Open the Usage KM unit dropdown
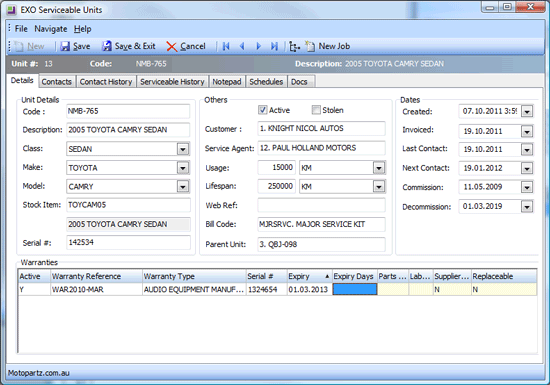550x385 pixels. tap(379, 168)
